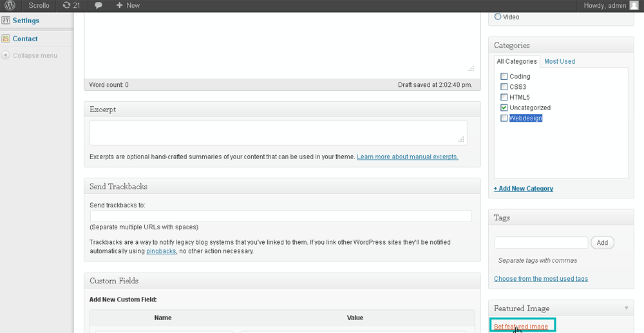Open the updates icon showing 21
This screenshot has width=644, height=333.
[67, 6]
